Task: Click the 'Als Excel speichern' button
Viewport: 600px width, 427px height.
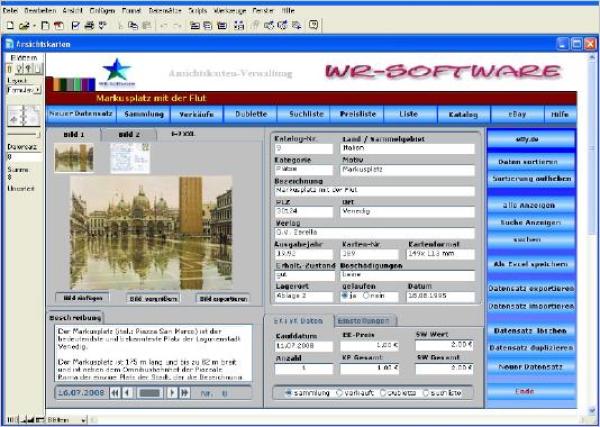Action: pos(531,263)
